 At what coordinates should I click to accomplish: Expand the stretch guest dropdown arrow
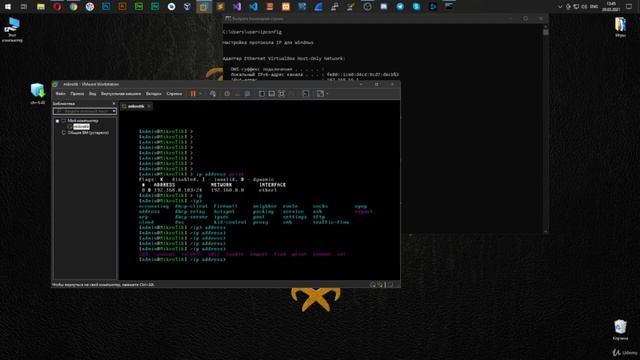click(327, 93)
